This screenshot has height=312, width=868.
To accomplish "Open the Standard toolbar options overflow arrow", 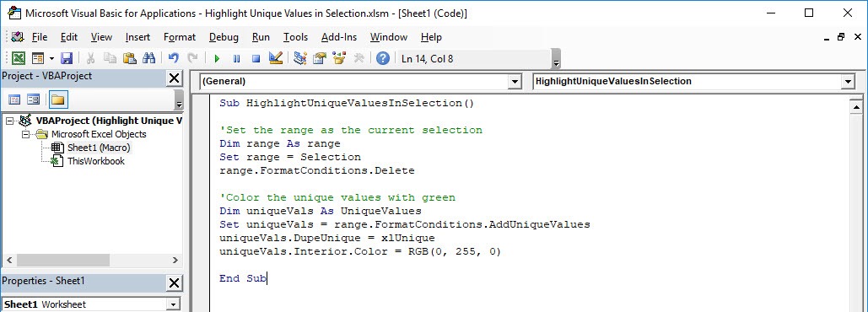I will click(557, 59).
